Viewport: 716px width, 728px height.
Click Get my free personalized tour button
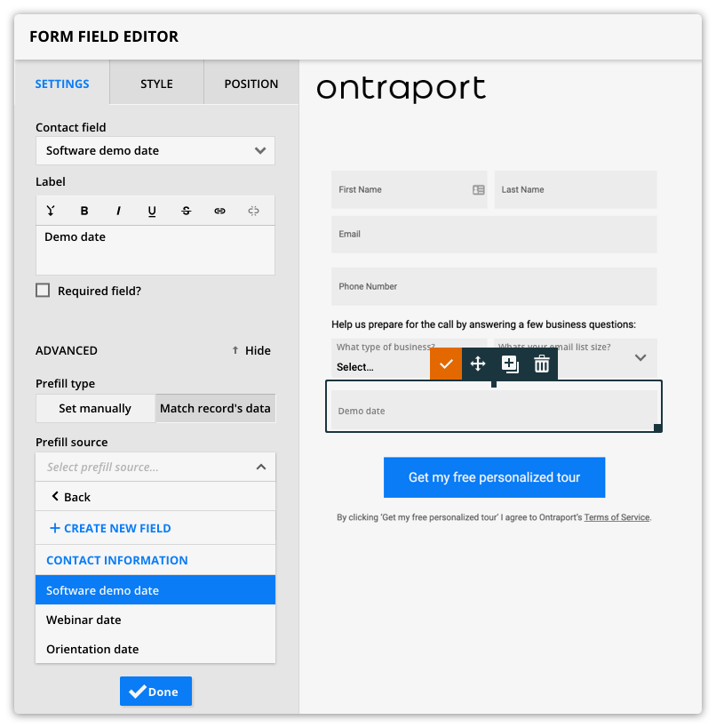pyautogui.click(x=494, y=477)
